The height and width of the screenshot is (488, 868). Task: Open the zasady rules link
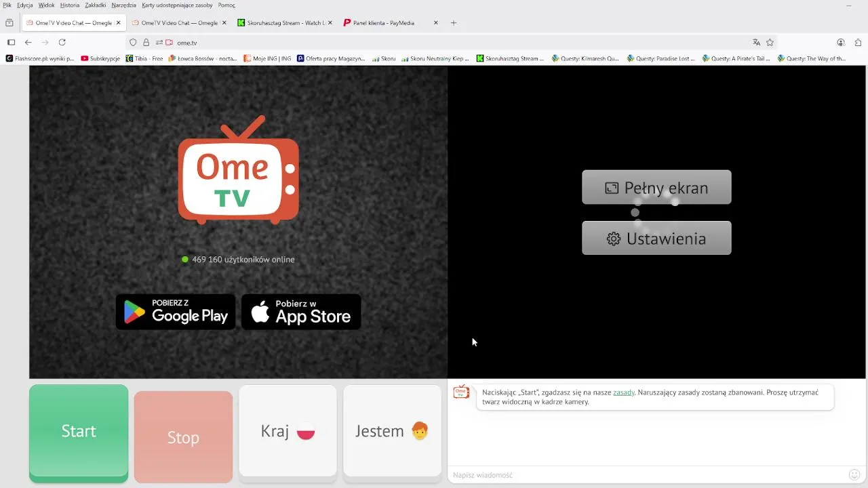pos(624,392)
